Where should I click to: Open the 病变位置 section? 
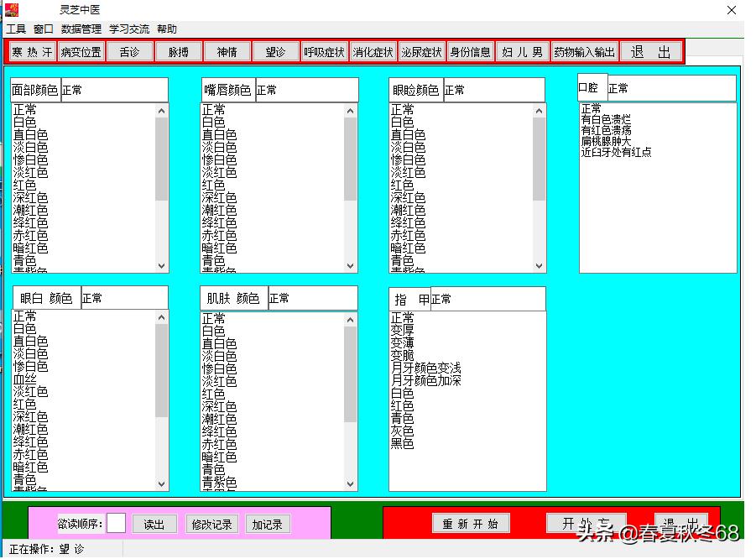tap(81, 51)
